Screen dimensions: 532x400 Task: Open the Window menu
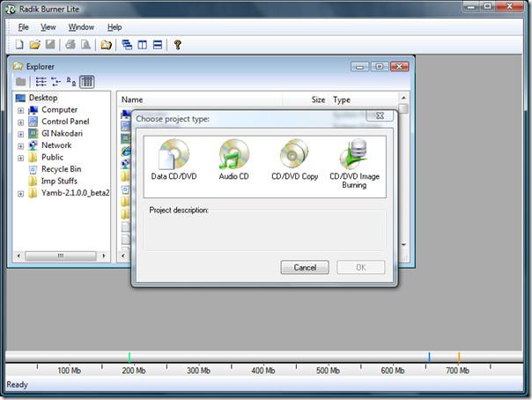(x=81, y=27)
